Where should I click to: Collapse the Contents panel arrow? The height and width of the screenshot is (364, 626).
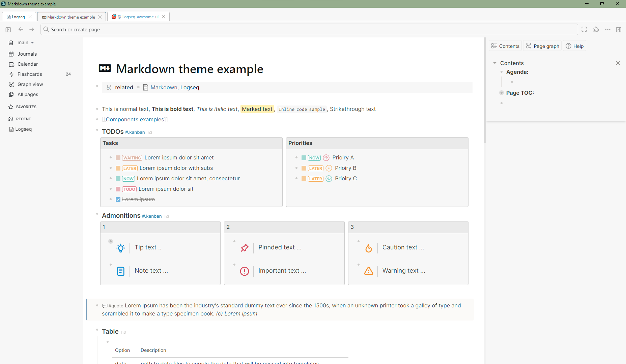(495, 63)
